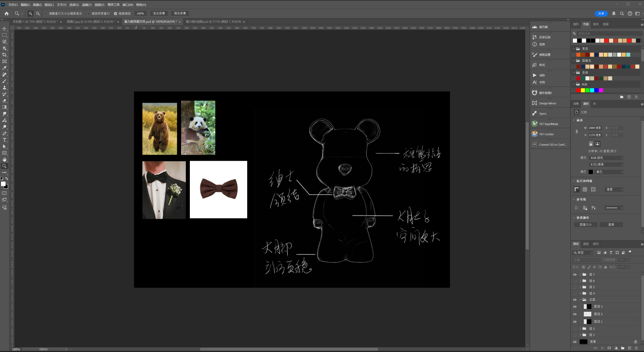Image resolution: width=644 pixels, height=352 pixels.
Task: Select the Move tool
Action: point(4,29)
